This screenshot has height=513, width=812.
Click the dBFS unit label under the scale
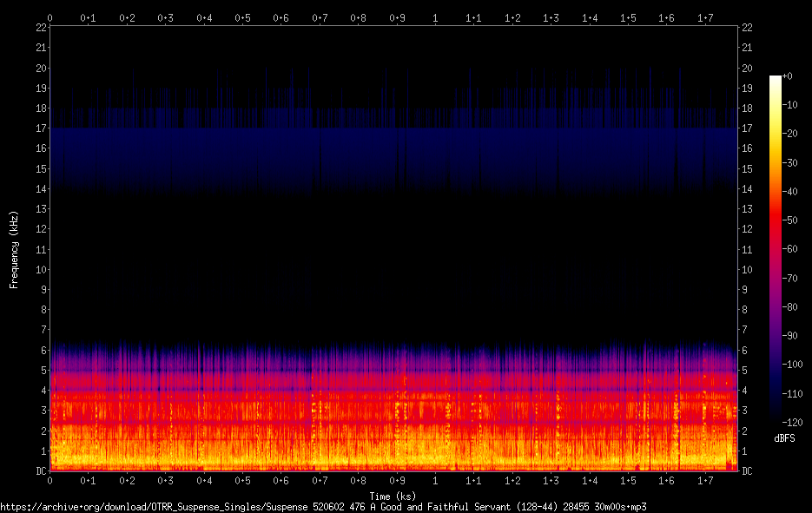coord(784,438)
